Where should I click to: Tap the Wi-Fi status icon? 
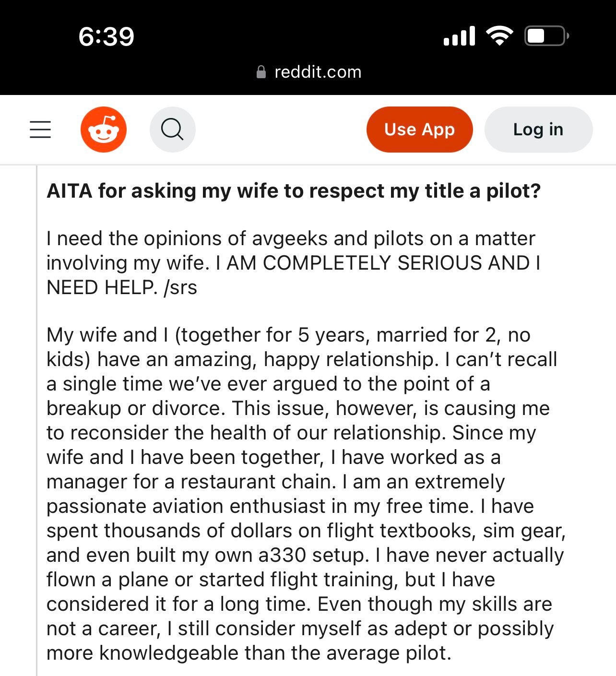[499, 36]
